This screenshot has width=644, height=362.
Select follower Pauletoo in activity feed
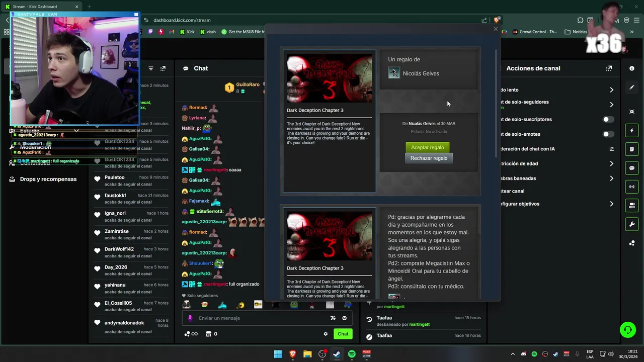[115, 177]
